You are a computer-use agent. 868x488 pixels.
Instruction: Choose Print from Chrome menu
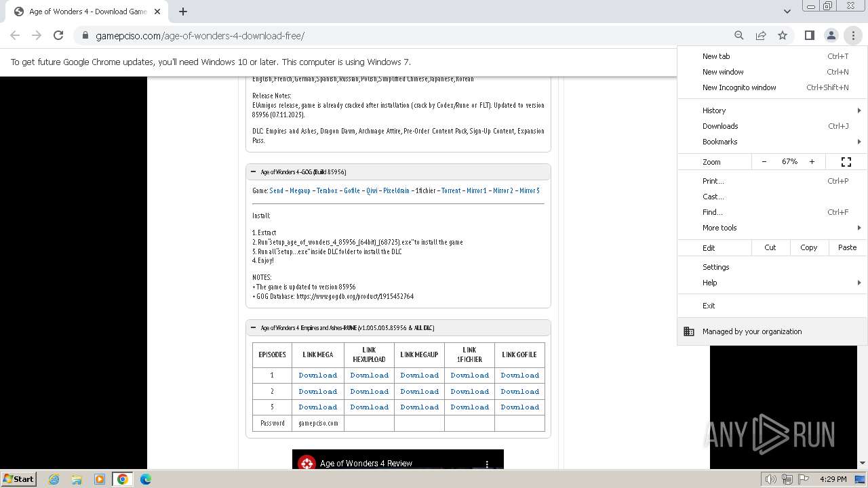[772, 181]
